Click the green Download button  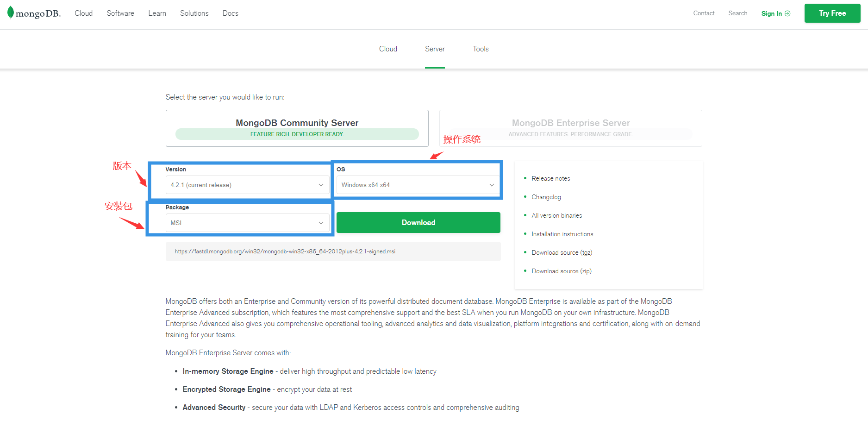click(418, 223)
